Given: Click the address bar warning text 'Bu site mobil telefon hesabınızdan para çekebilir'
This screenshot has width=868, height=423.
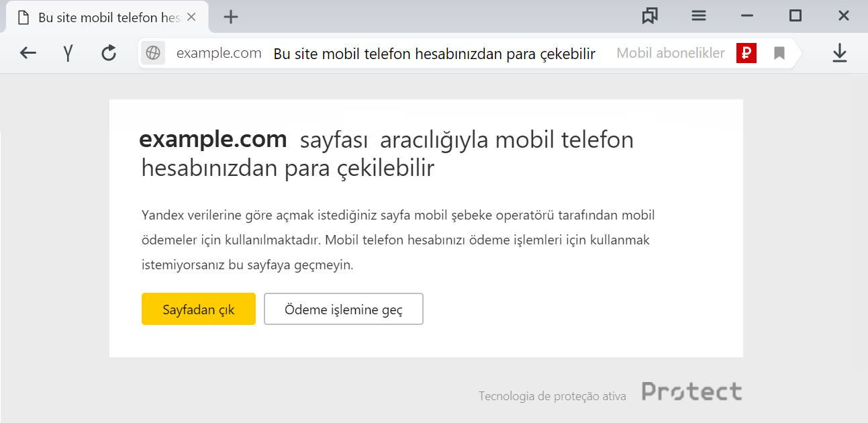Looking at the screenshot, I should [434, 54].
